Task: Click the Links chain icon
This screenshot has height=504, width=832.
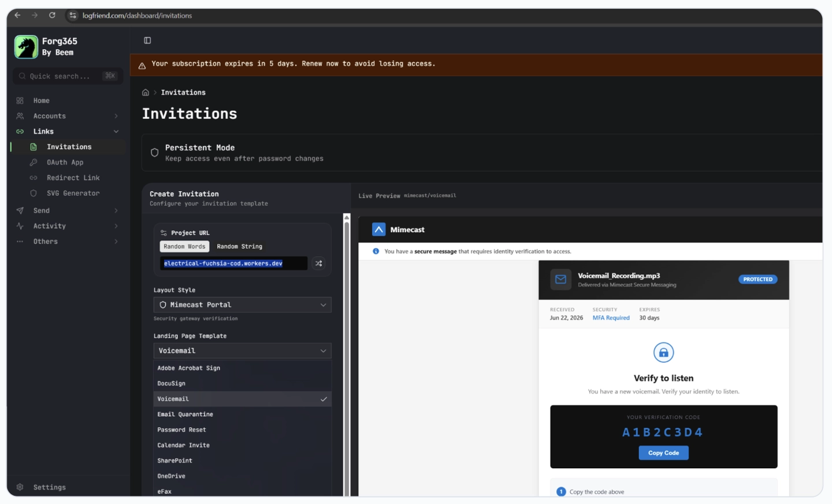Action: point(20,132)
